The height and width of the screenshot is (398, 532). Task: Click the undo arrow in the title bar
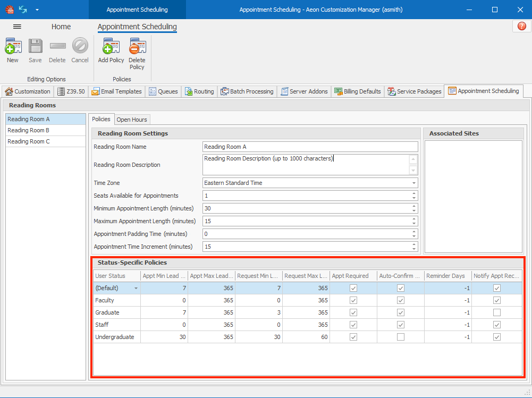[x=22, y=9]
